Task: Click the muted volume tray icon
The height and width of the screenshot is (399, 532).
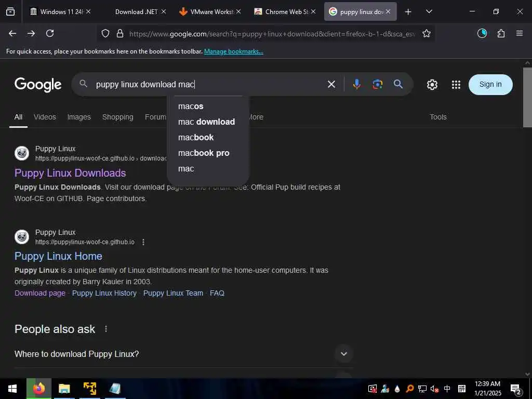Action: pos(434,389)
